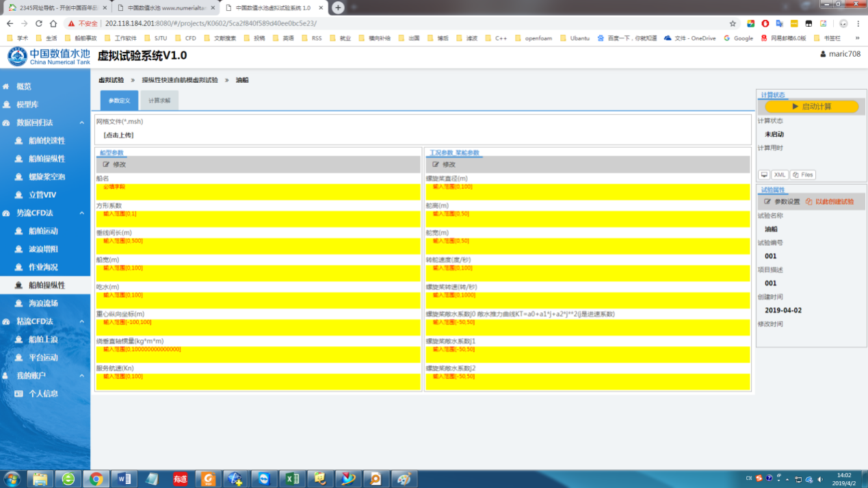The image size is (868, 488).
Task: Click the monitor icon button under 计算用时
Action: coord(764,175)
